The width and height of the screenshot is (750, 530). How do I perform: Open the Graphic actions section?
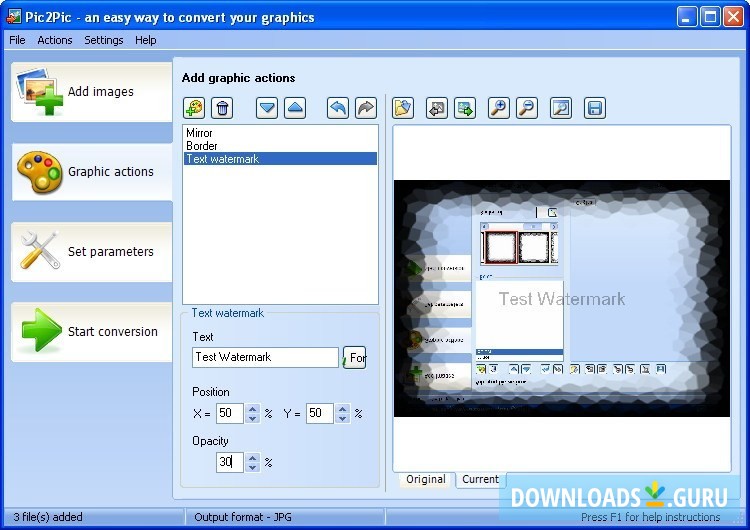click(x=91, y=172)
